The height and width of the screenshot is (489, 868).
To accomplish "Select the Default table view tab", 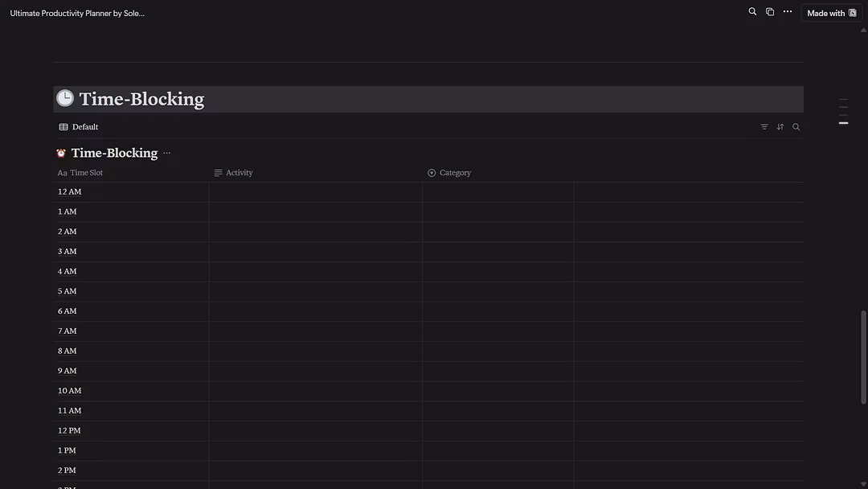I will click(x=79, y=127).
